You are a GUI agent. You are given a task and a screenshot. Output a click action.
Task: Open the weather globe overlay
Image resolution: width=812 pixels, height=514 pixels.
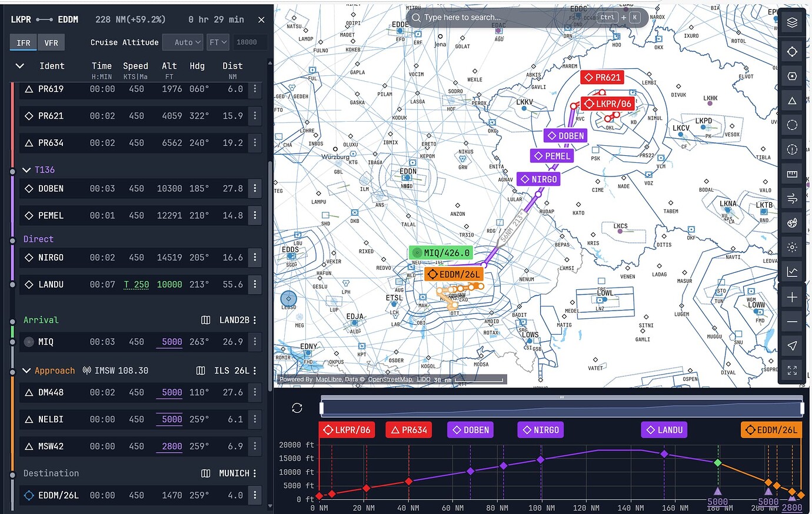792,223
